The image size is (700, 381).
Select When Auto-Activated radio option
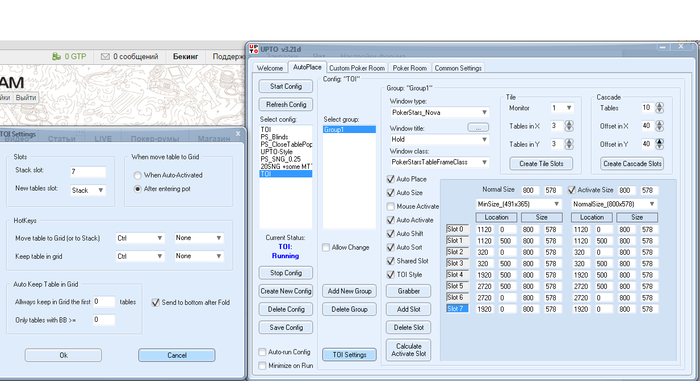(x=138, y=175)
